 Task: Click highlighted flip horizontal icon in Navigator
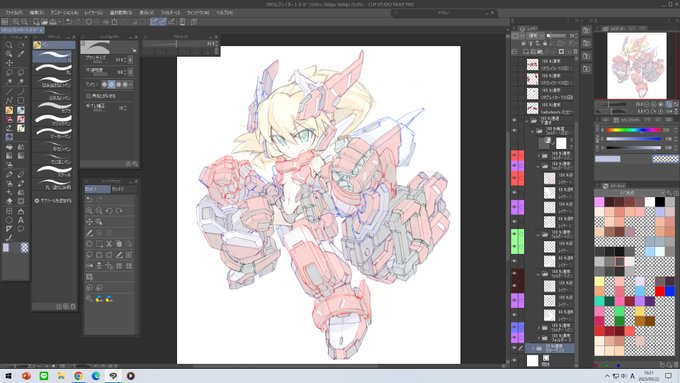(669, 105)
